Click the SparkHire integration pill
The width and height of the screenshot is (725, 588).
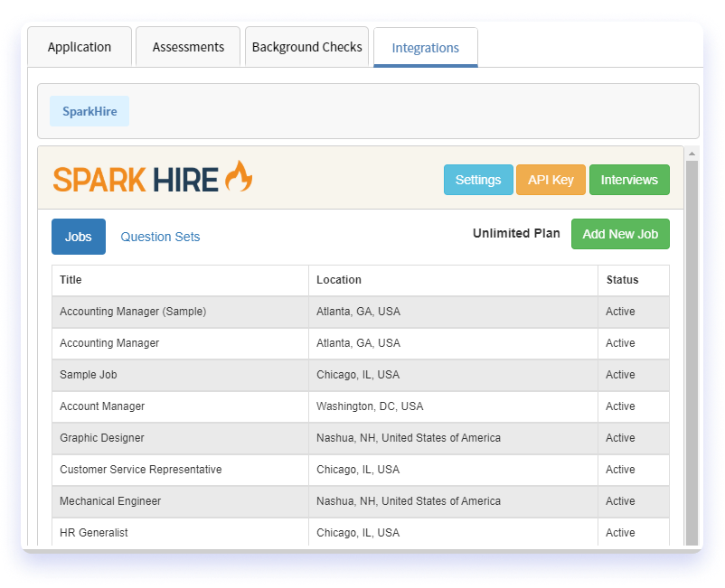tap(89, 111)
